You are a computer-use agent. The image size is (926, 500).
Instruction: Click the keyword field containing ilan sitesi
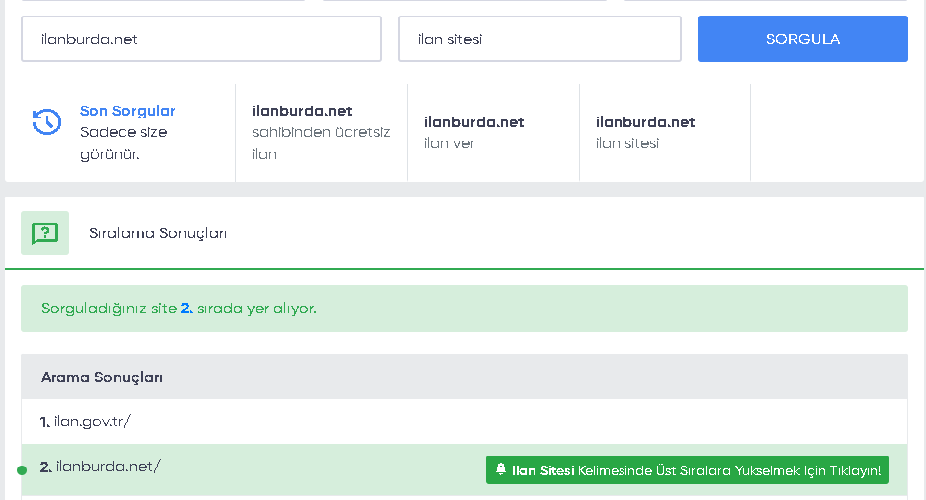pyautogui.click(x=540, y=39)
